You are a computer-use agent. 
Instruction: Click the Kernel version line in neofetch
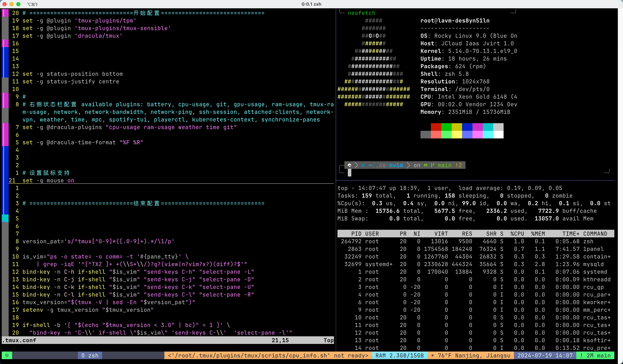click(x=469, y=51)
